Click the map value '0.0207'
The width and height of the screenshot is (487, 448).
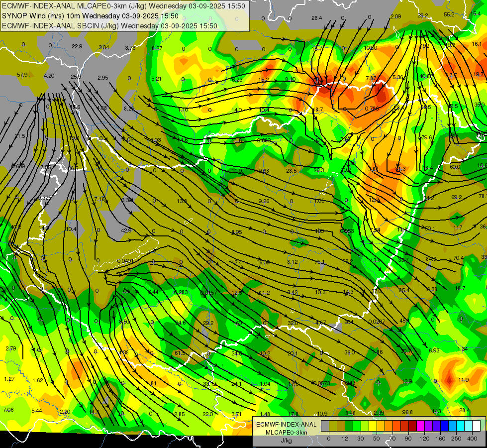point(377,322)
